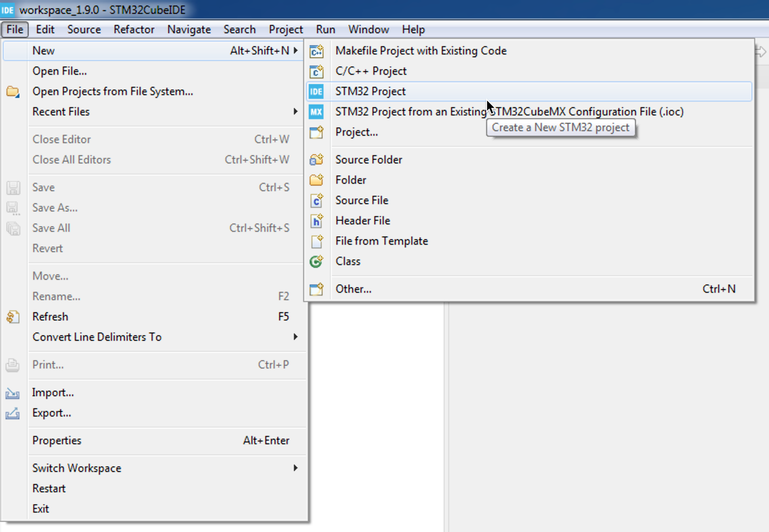
Task: Select the Class creation icon
Action: point(316,261)
